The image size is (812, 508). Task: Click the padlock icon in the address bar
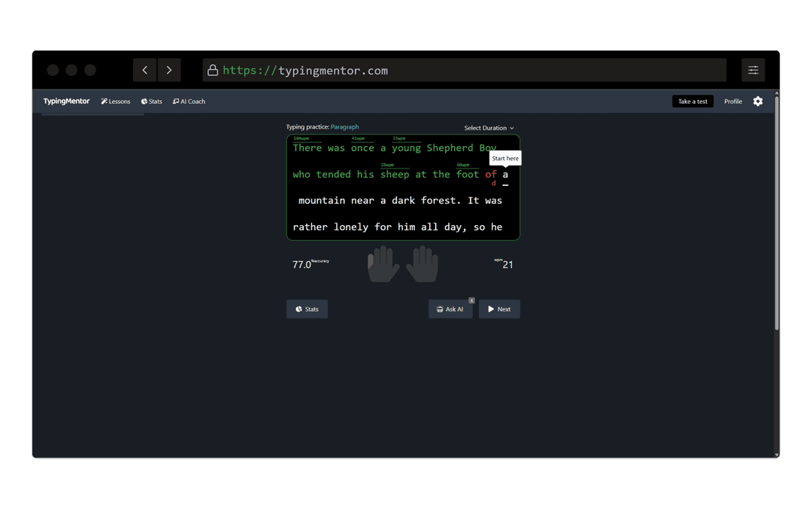(213, 70)
